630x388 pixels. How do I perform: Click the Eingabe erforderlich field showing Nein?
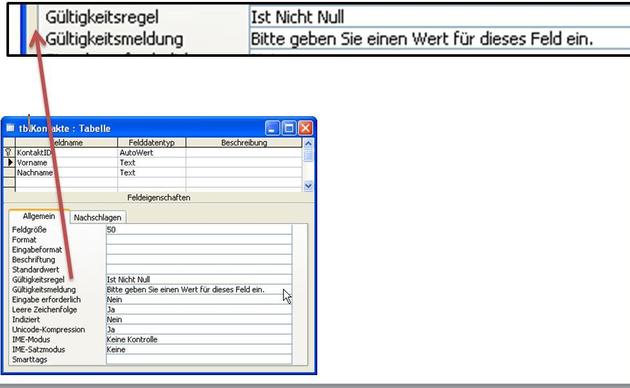pos(199,300)
